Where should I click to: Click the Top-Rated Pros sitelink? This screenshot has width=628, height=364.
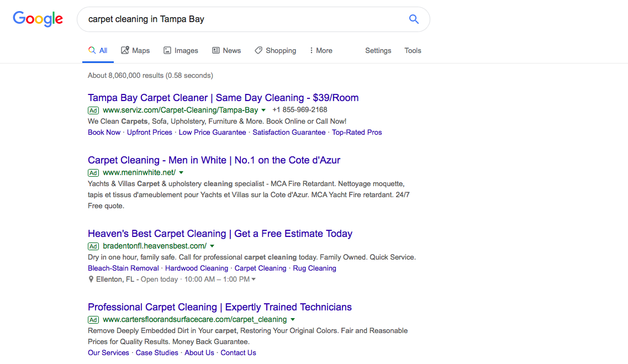pos(357,132)
